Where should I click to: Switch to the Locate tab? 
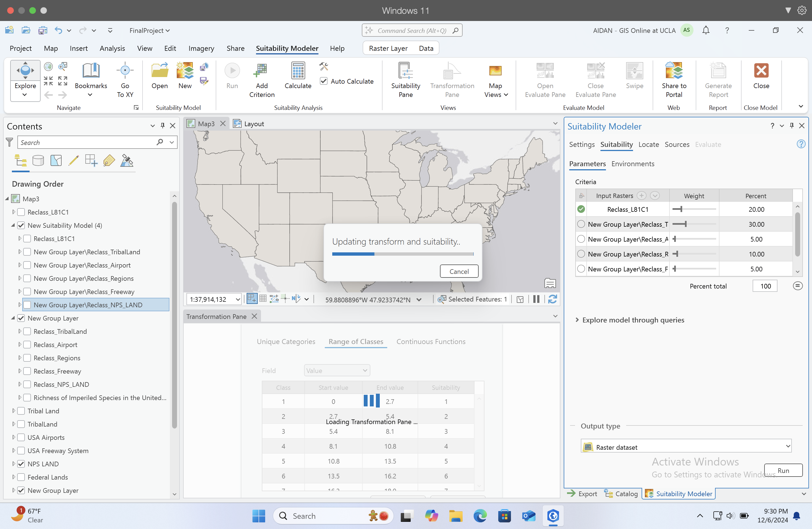pyautogui.click(x=648, y=144)
